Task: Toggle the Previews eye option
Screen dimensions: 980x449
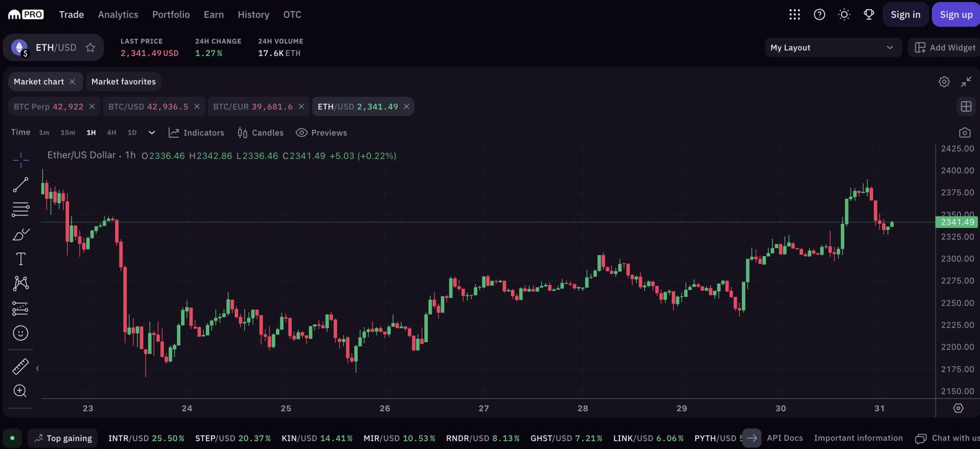Action: [321, 133]
